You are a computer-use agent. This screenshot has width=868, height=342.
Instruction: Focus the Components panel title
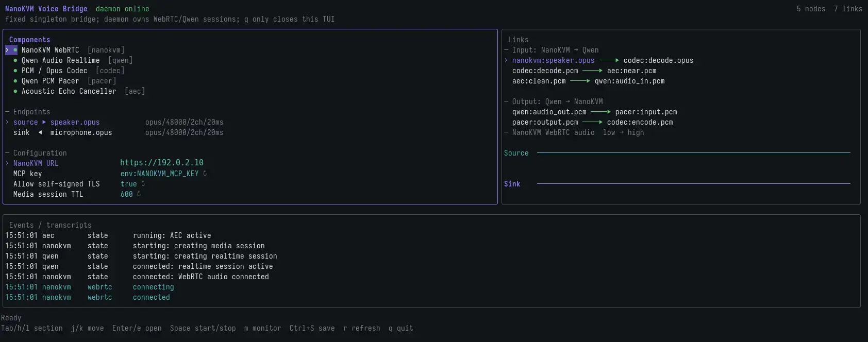[30, 40]
